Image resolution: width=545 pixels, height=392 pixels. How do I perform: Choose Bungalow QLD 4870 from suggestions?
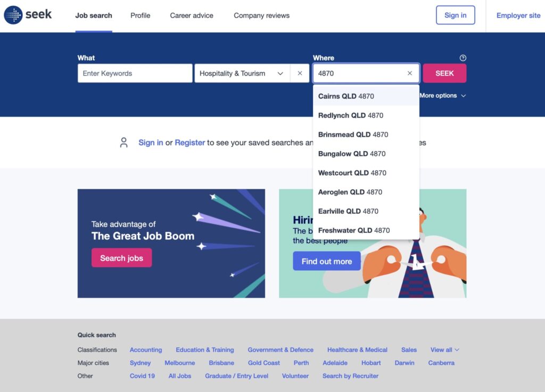coord(366,154)
